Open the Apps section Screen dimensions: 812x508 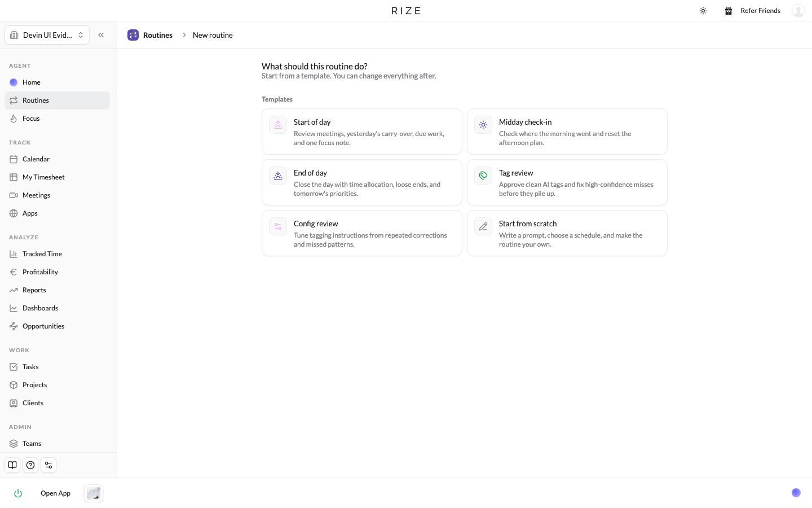(58, 213)
